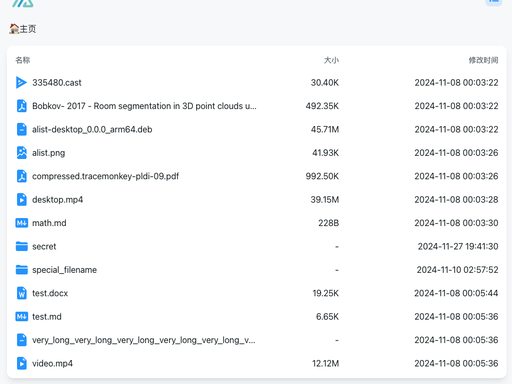Click the size value 6.65K

(327, 317)
